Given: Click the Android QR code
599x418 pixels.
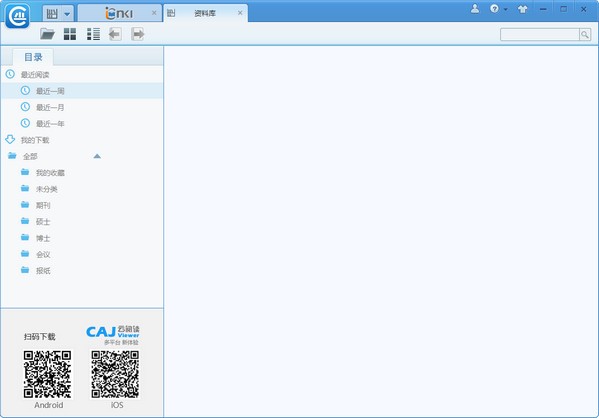Looking at the screenshot, I should (47, 374).
